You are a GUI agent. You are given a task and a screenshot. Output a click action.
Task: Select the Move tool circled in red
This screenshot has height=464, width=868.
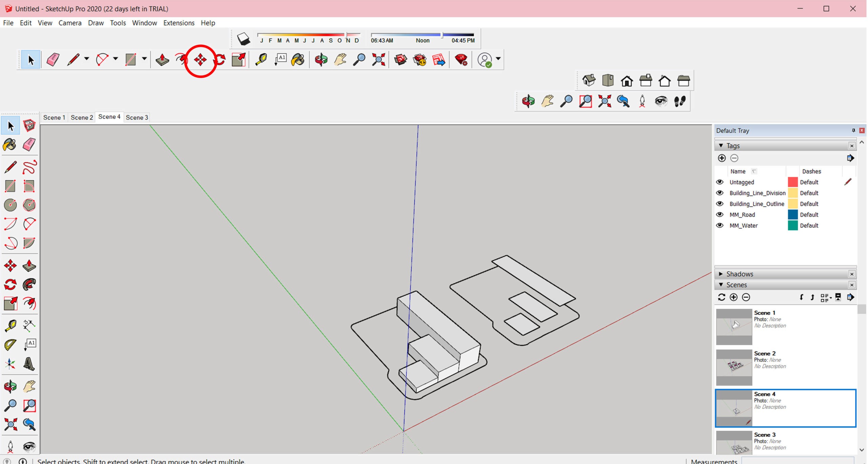point(200,60)
